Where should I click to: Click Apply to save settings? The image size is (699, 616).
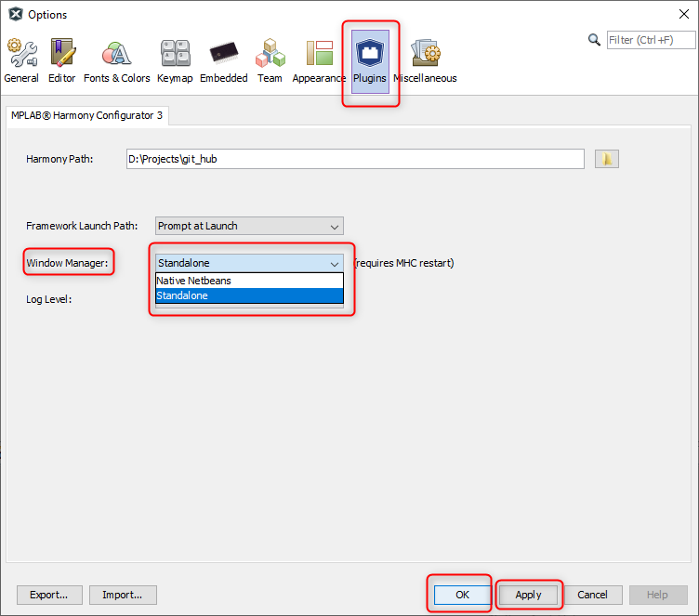(x=528, y=595)
